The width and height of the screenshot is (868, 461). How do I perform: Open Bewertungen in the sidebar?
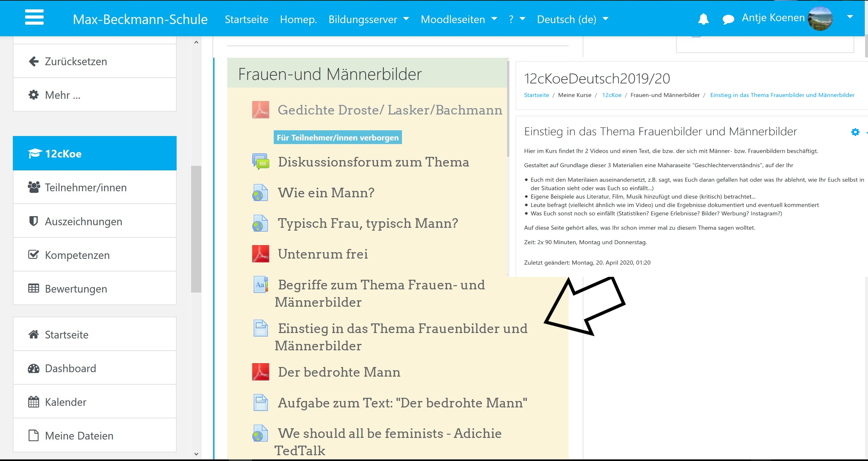[76, 289]
